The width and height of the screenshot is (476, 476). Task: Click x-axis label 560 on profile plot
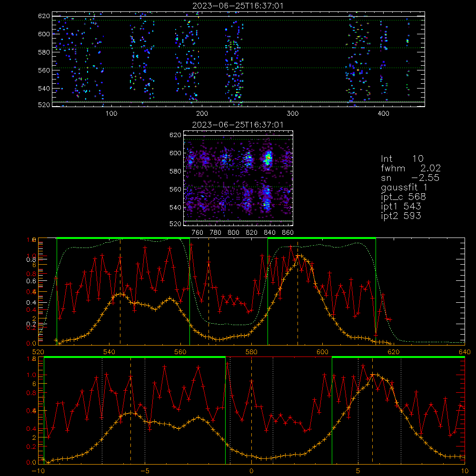pos(180,352)
